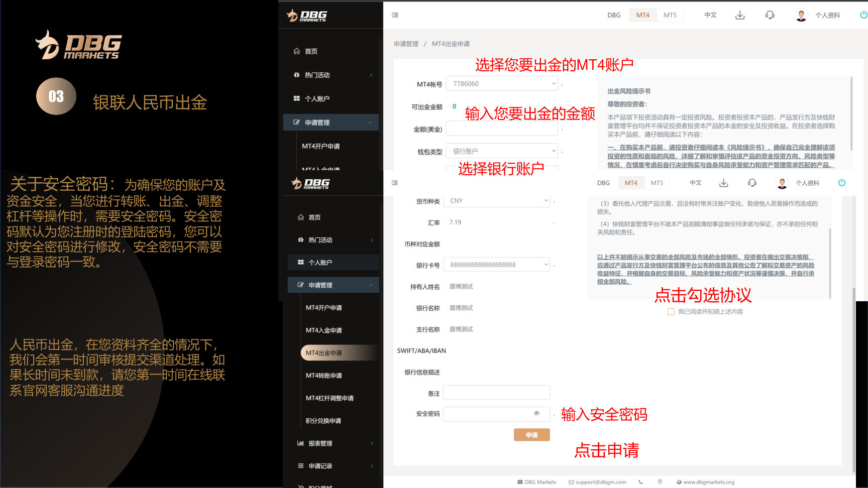Expand 热门活动 chevron in the lower sidebar
Image resolution: width=868 pixels, height=488 pixels.
pos(372,240)
